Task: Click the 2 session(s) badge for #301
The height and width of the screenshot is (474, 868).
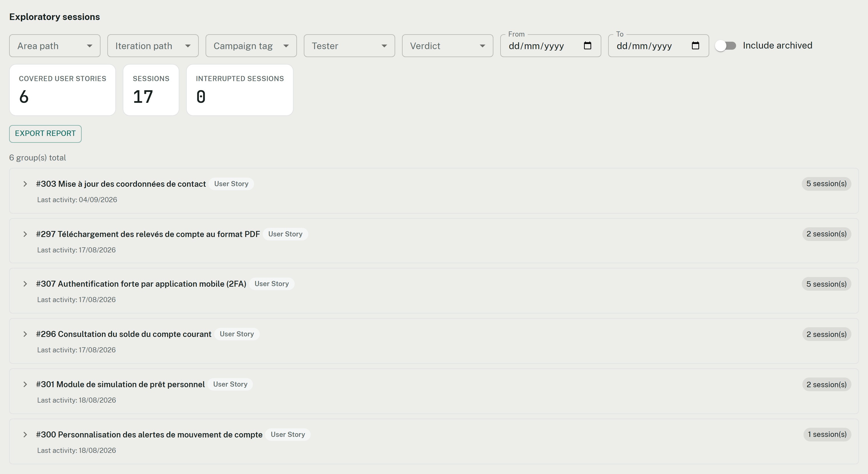Action: point(826,384)
